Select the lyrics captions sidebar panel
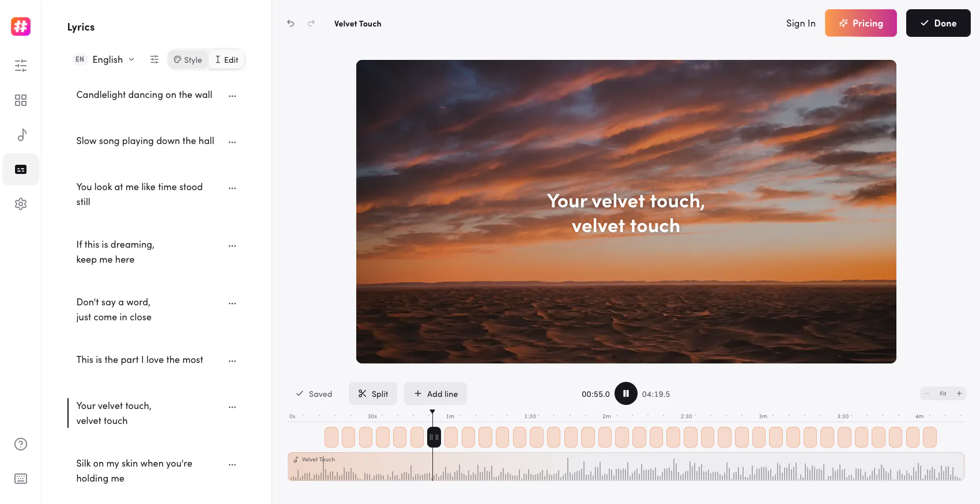The image size is (980, 504). coord(21,169)
